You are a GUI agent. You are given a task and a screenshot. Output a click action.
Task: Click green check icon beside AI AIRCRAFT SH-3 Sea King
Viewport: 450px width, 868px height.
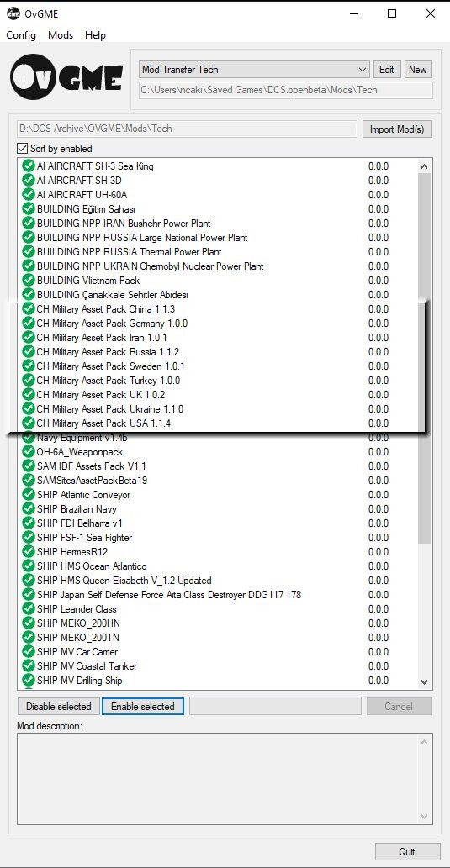point(28,166)
